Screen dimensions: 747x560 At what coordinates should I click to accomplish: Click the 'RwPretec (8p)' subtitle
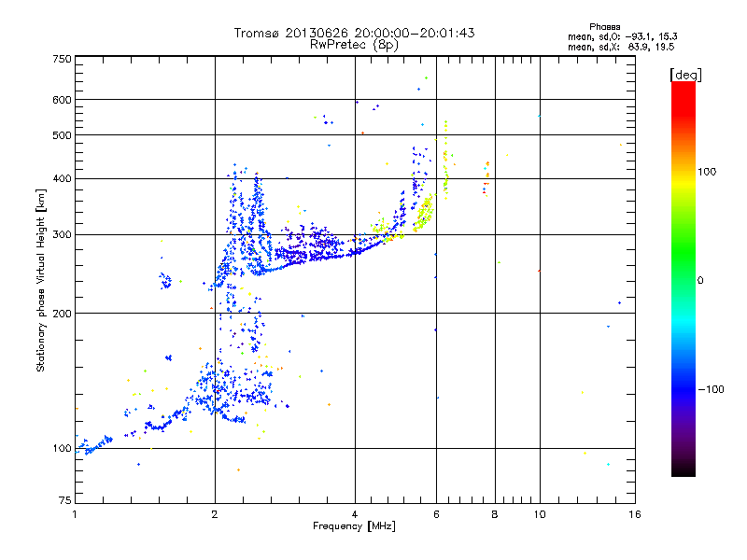pyautogui.click(x=354, y=45)
